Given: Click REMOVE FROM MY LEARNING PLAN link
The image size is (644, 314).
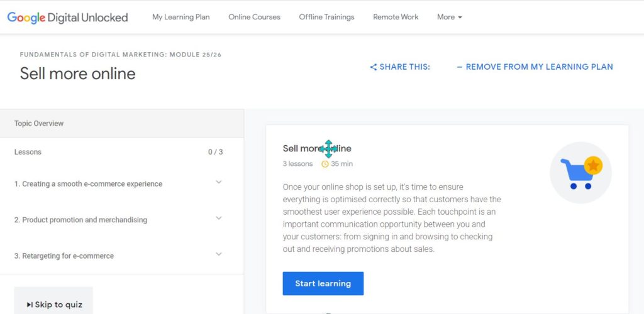Looking at the screenshot, I should tap(535, 67).
